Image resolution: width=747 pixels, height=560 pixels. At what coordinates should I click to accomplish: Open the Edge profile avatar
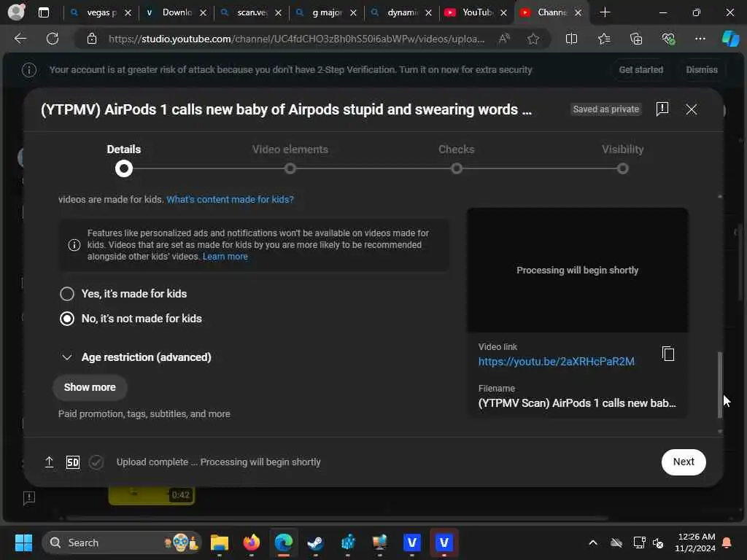[16, 12]
